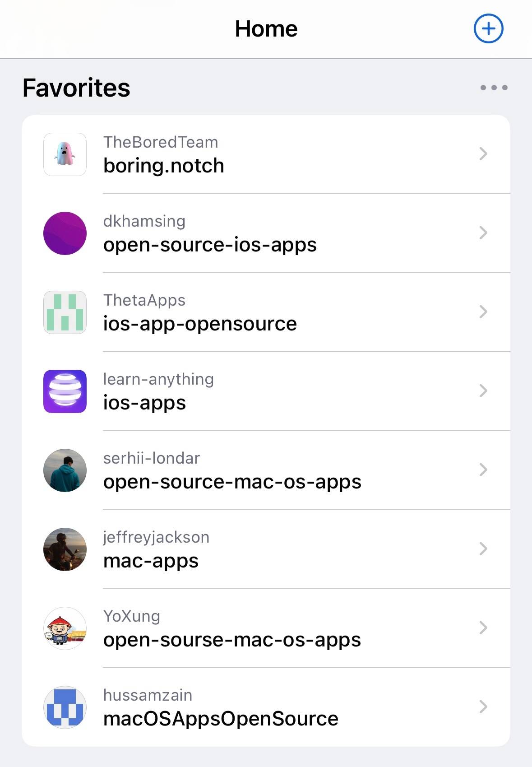532x767 pixels.
Task: Tap the jeffreyjackson profile photo
Action: pyautogui.click(x=65, y=549)
